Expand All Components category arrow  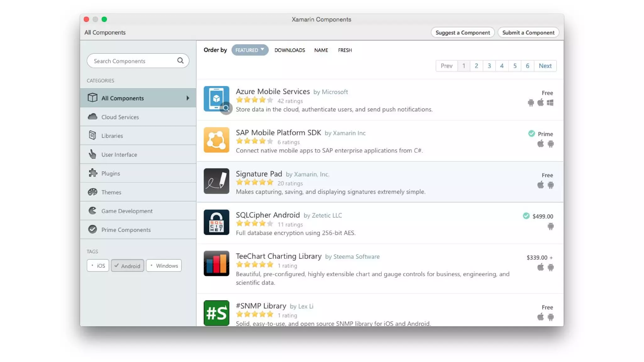[188, 98]
